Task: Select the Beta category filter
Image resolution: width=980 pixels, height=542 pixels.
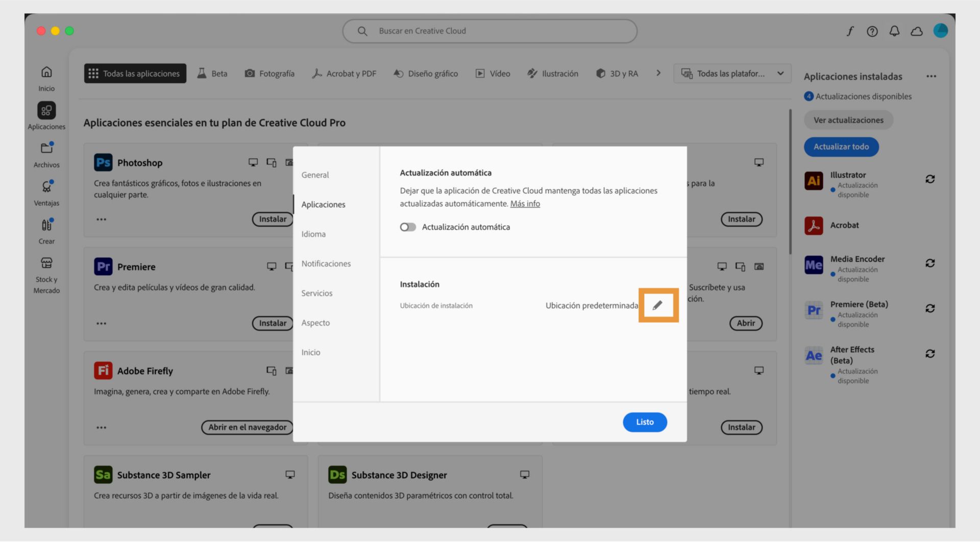Action: 212,73
